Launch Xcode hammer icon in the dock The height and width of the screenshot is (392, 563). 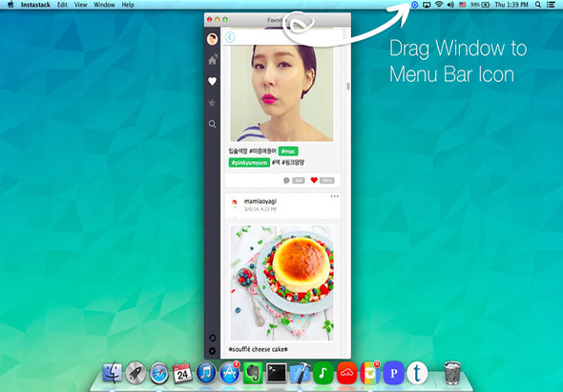300,373
